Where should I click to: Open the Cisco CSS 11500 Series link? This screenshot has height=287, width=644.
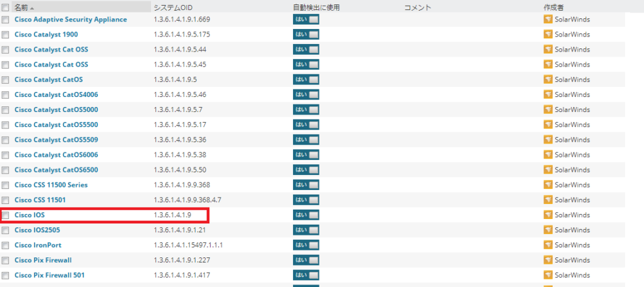click(x=51, y=184)
